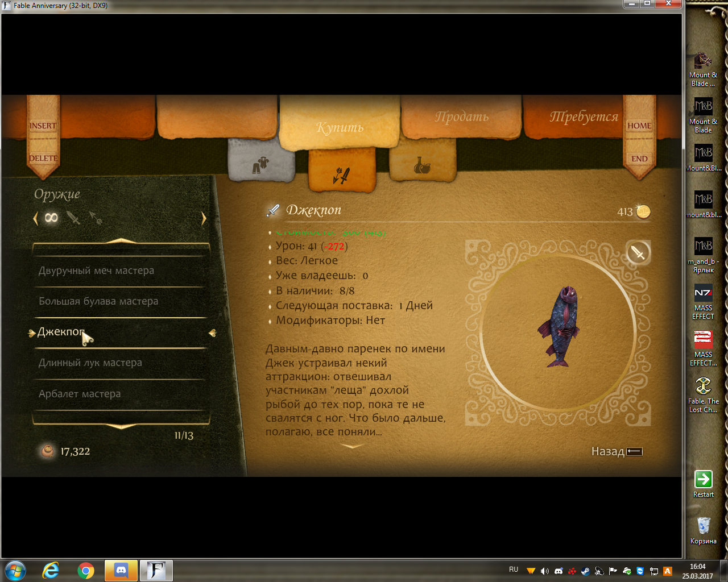
Task: Switch to the Продать tab
Action: pos(462,117)
